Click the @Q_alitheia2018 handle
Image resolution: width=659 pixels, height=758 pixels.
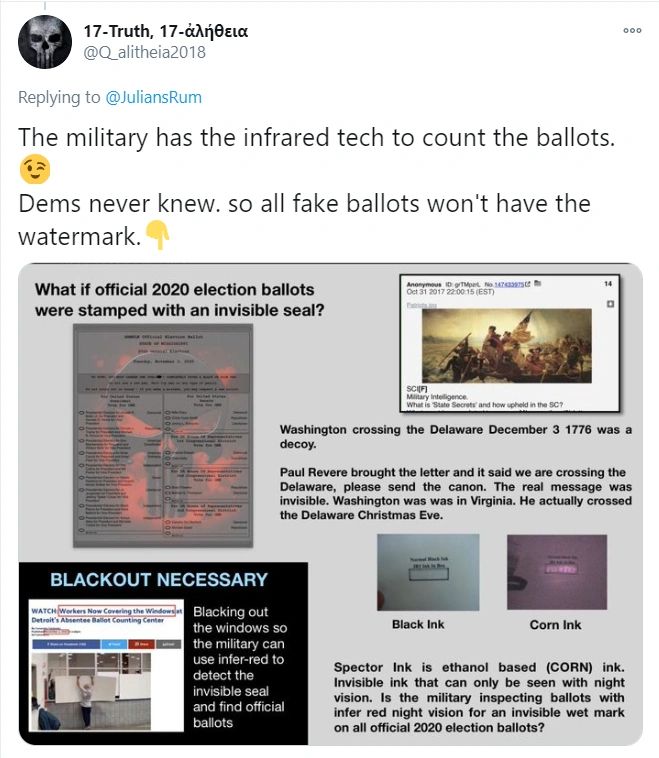pos(145,52)
